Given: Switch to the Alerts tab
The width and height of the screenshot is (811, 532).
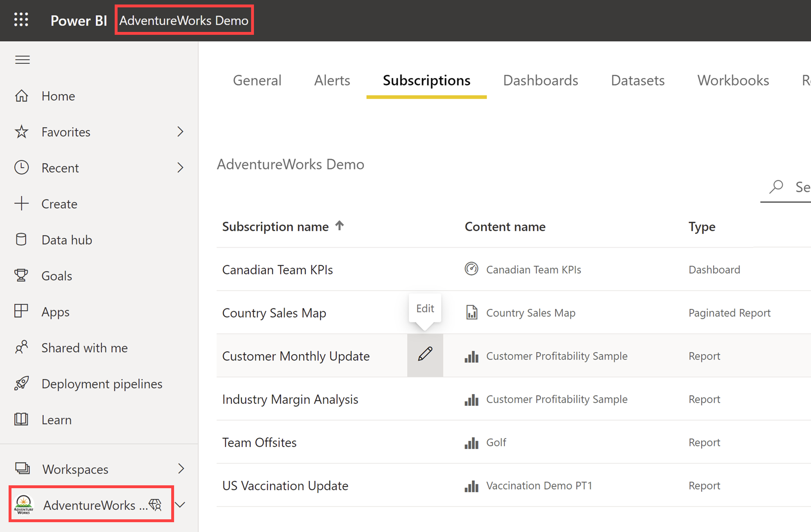Looking at the screenshot, I should [332, 80].
